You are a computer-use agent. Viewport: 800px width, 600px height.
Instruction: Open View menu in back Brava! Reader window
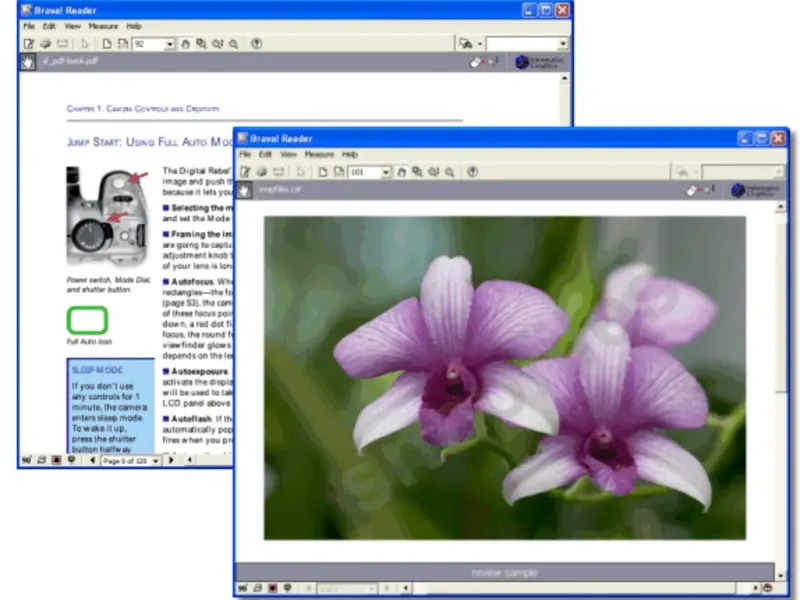click(72, 26)
